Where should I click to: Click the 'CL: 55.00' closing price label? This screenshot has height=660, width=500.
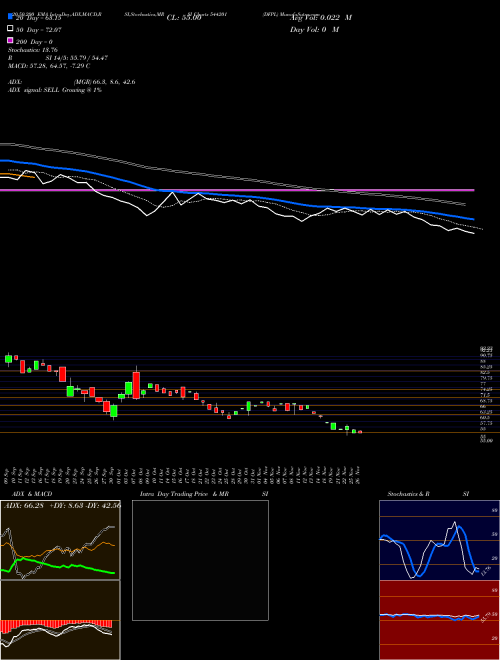[184, 18]
